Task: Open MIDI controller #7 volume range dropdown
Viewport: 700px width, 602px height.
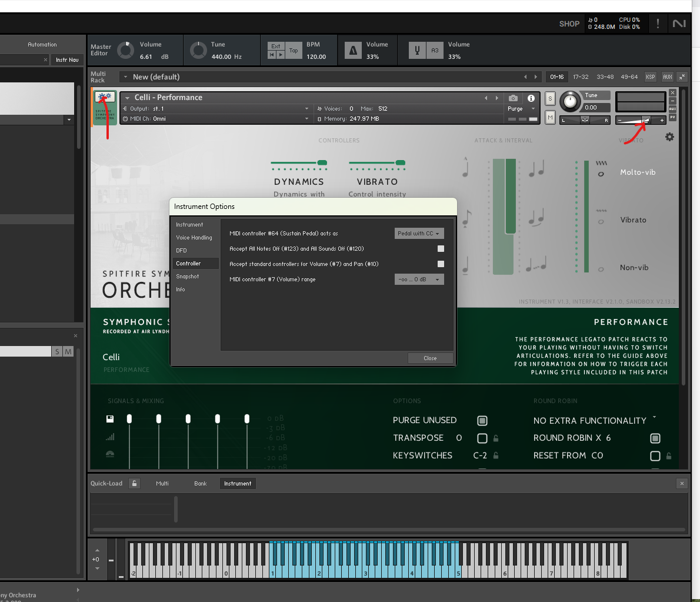Action: pyautogui.click(x=419, y=280)
